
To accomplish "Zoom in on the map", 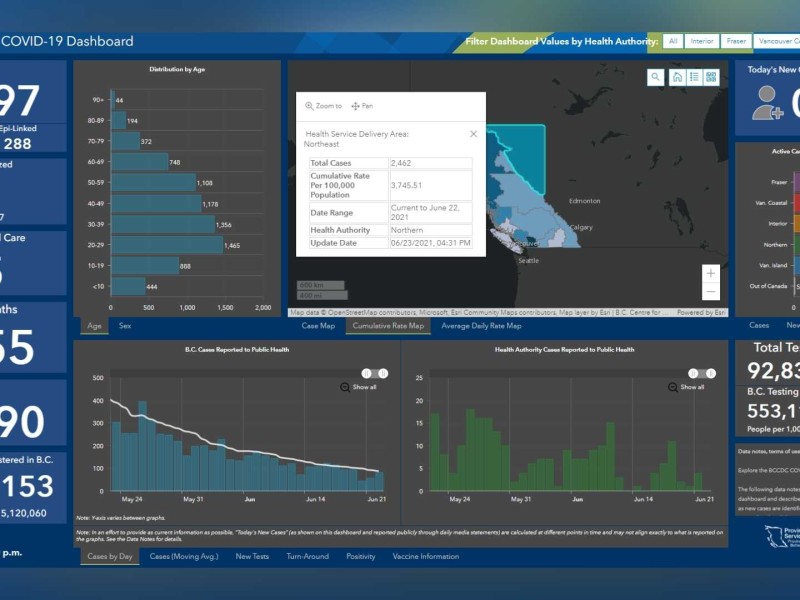I will 710,272.
